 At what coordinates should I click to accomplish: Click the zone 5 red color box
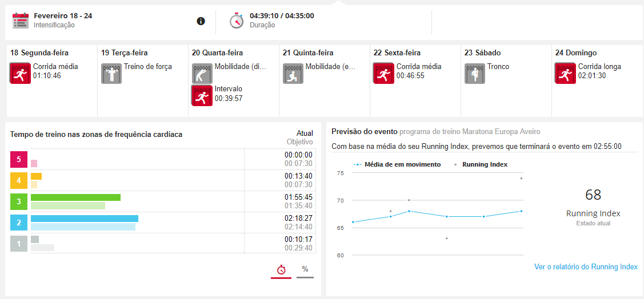[x=19, y=160]
